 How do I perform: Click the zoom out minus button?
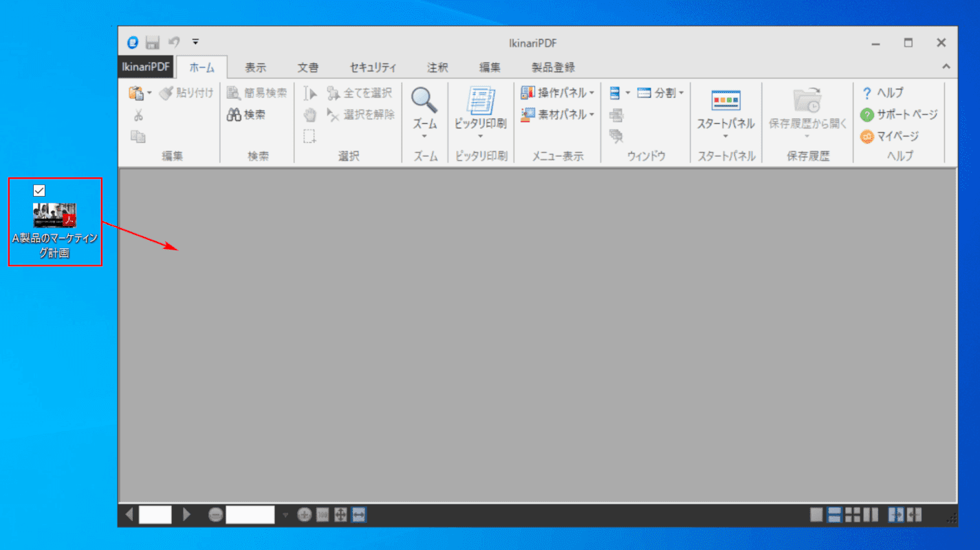[x=216, y=514]
